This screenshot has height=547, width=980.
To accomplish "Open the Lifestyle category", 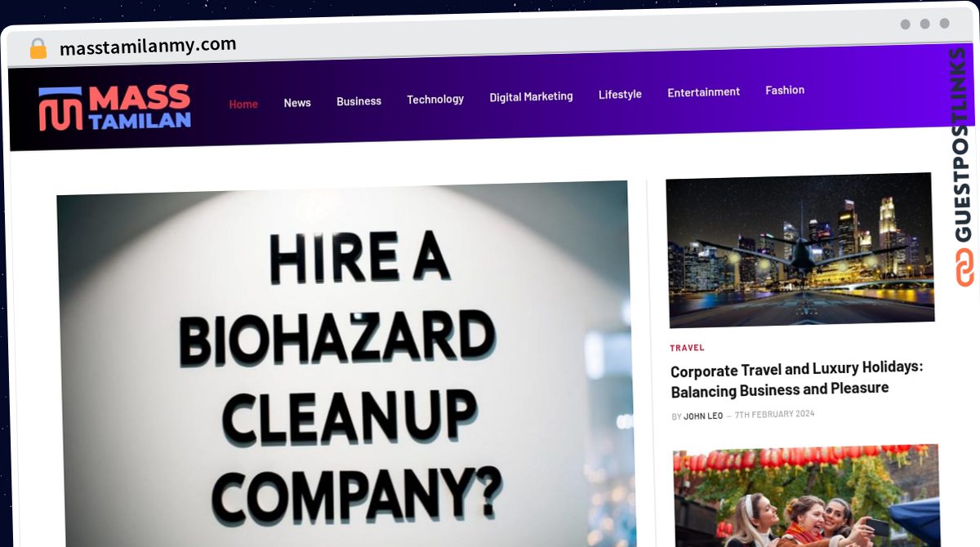I will coord(620,95).
